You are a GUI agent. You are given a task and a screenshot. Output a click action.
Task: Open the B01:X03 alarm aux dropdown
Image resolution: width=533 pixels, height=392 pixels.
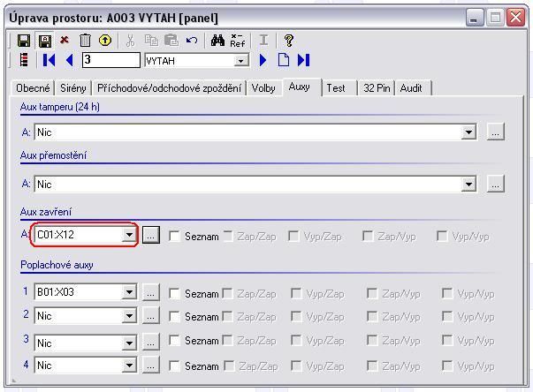click(x=129, y=293)
